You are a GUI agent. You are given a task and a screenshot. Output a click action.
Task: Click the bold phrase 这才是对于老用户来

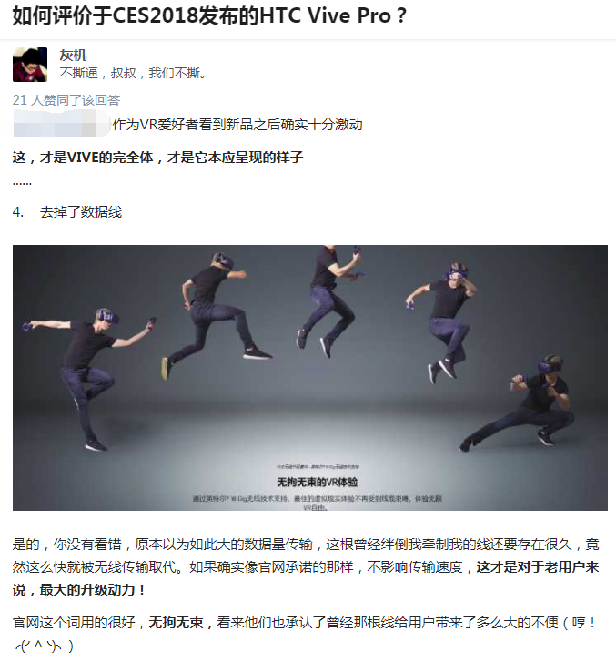pyautogui.click(x=538, y=567)
